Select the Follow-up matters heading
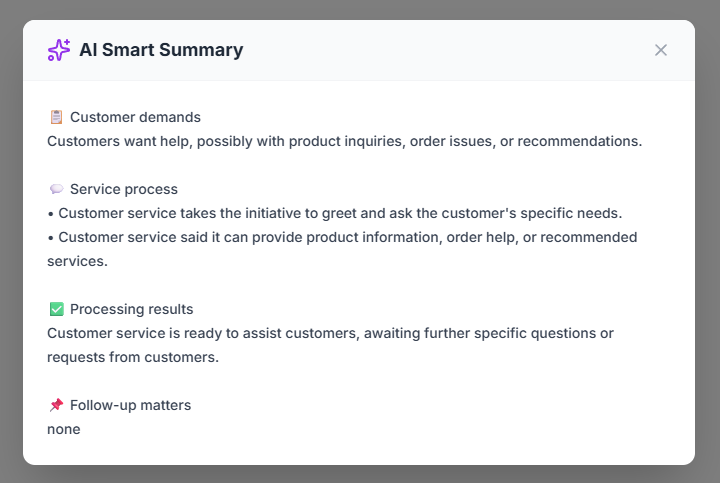 (x=130, y=405)
